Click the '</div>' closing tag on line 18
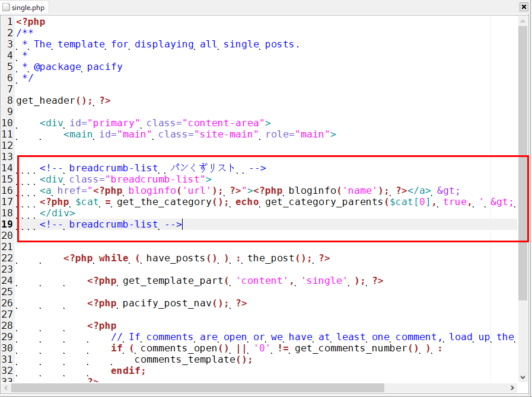This screenshot has width=532, height=397. click(x=58, y=213)
